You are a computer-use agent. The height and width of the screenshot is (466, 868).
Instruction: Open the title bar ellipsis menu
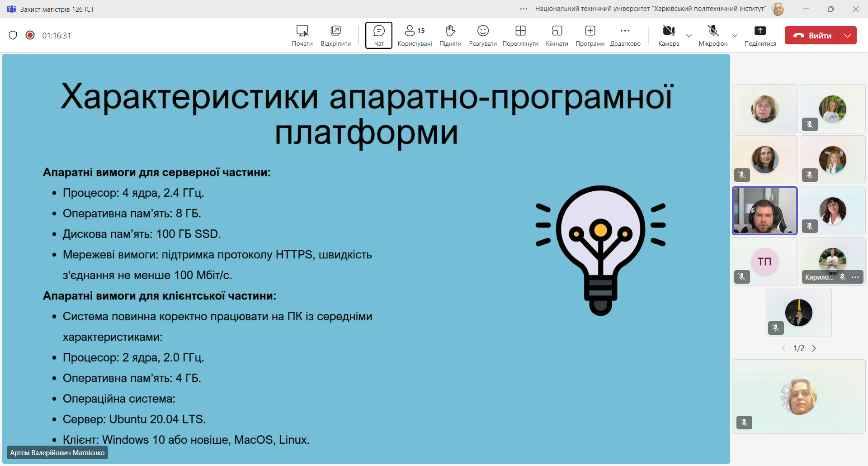pos(524,9)
